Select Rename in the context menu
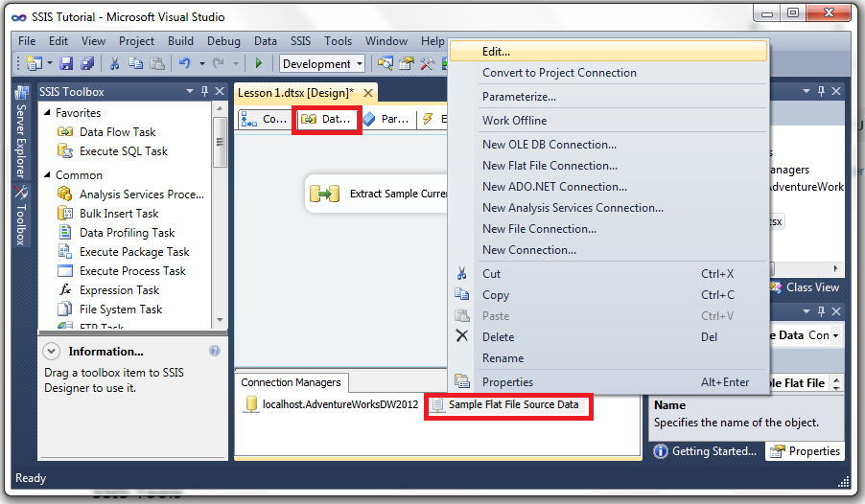This screenshot has height=504, width=865. click(608, 357)
